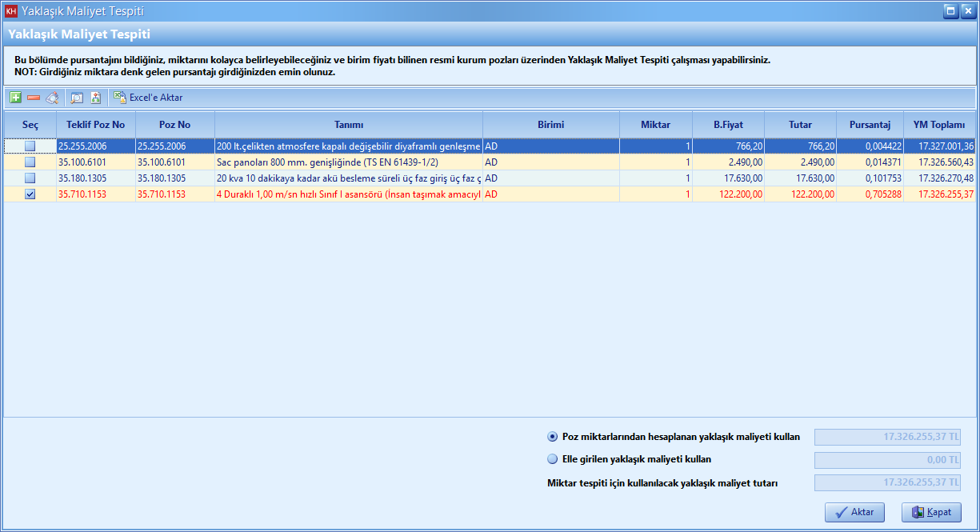This screenshot has width=980, height=532.
Task: Select 'Poz miktarlarından hesaplanan yaklaşık maliyeti kullan' option
Action: 552,437
